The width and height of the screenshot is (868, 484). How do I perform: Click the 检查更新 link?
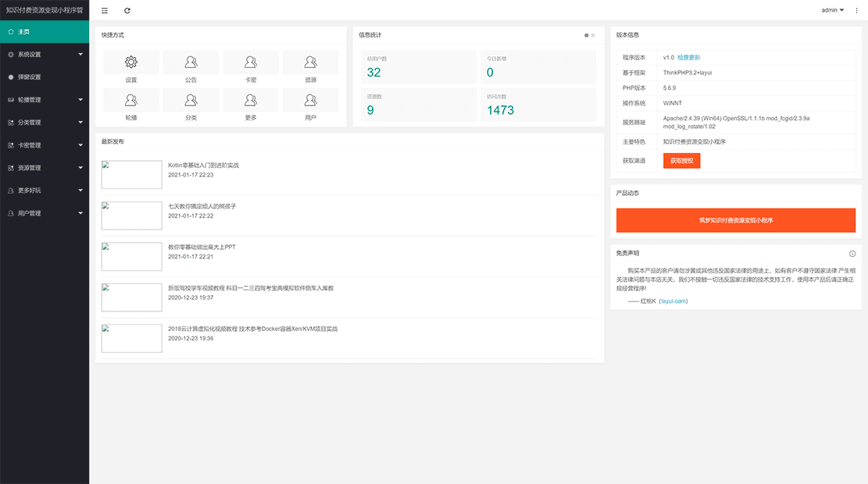click(689, 58)
